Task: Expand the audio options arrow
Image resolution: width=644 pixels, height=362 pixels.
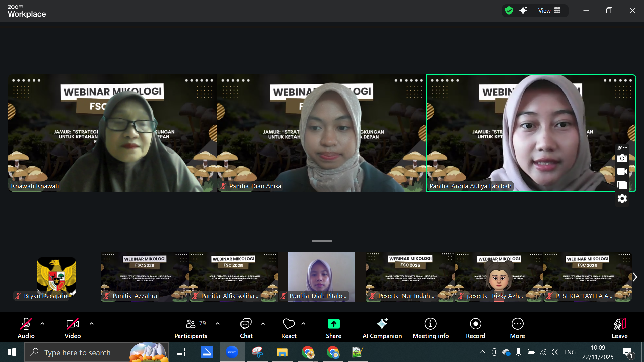Action: (x=42, y=324)
